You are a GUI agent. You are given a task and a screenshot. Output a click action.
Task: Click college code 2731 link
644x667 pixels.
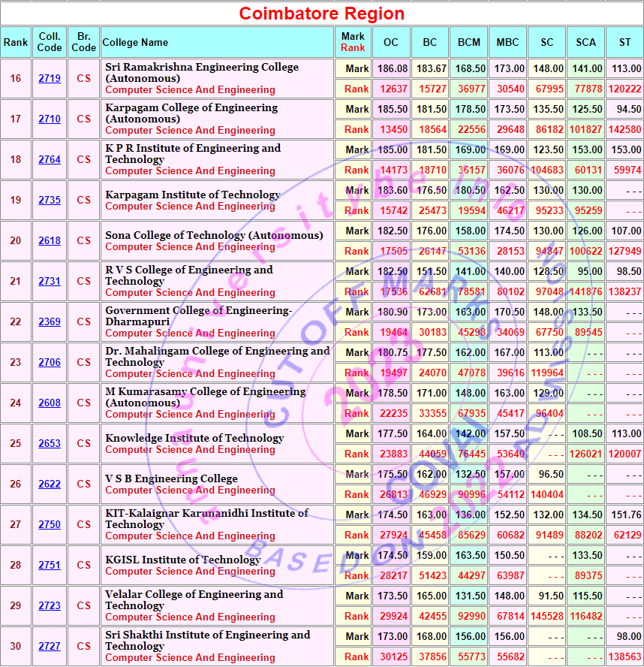[x=50, y=282]
